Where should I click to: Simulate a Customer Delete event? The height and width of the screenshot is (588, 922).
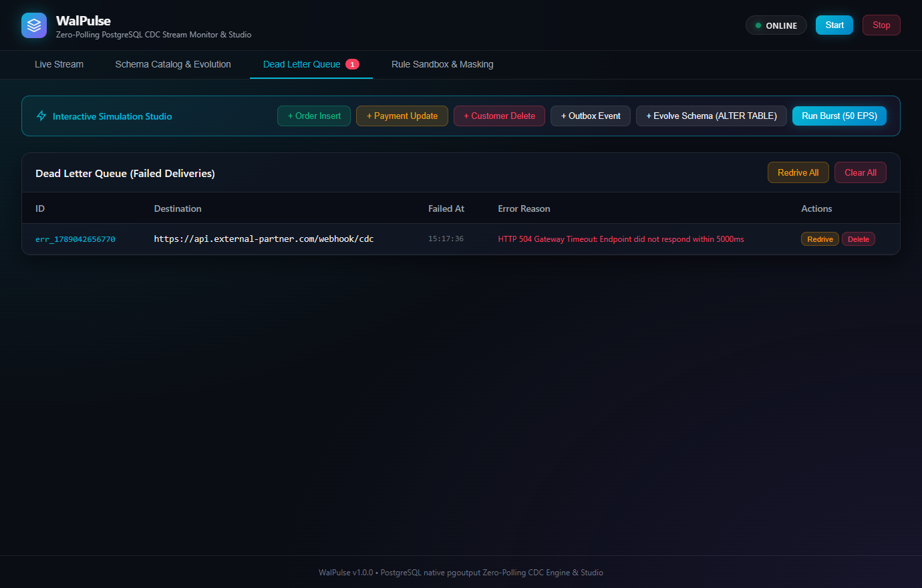tap(499, 116)
